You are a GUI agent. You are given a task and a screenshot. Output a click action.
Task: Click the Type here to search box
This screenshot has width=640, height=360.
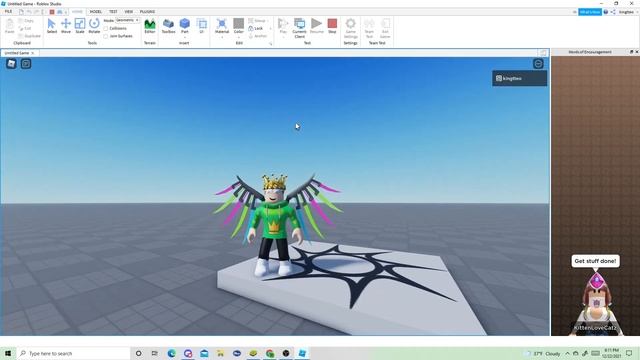coord(73,353)
